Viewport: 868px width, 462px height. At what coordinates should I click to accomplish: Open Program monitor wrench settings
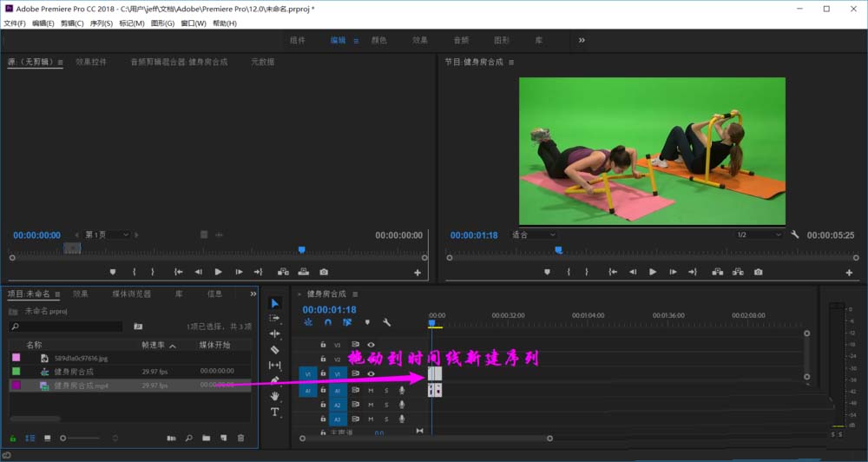[794, 235]
